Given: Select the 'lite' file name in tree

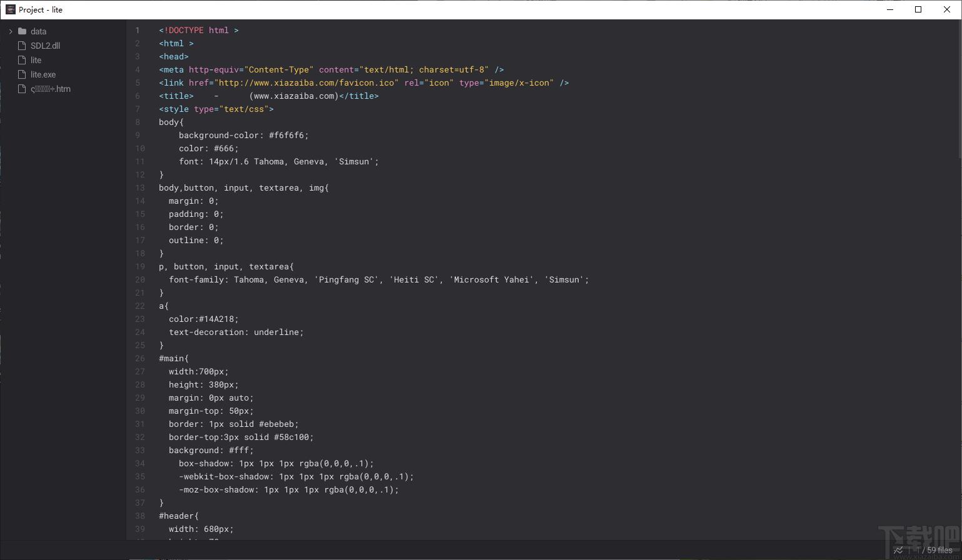Looking at the screenshot, I should click(36, 60).
